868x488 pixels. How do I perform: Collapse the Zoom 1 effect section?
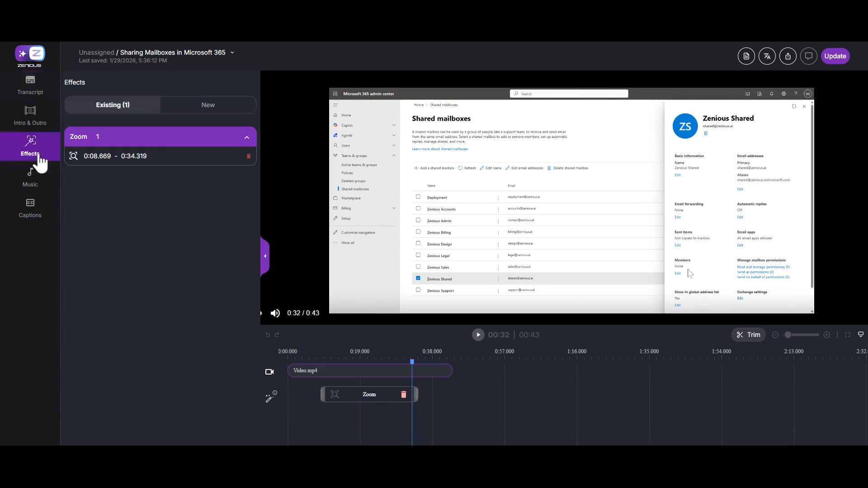tap(247, 137)
